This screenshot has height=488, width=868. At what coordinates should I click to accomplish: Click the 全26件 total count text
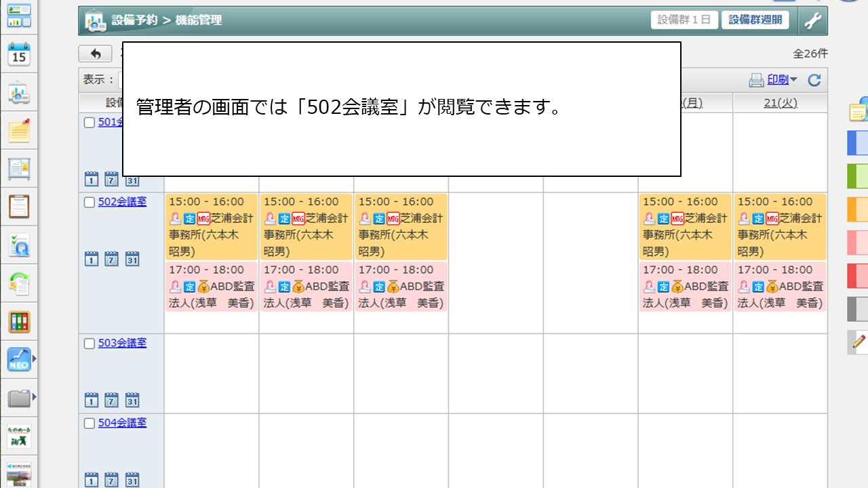point(810,54)
